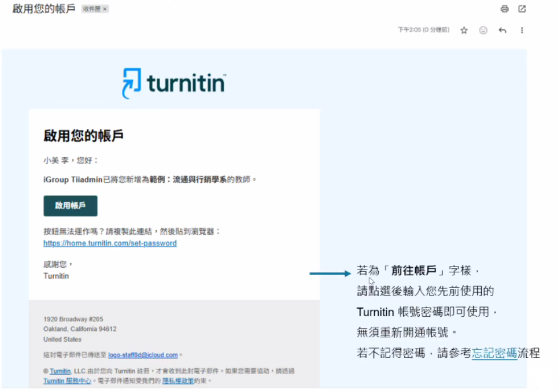Image resolution: width=558 pixels, height=392 pixels.
Task: Click the greeting line 小美 李，您好
Action: pos(71,160)
